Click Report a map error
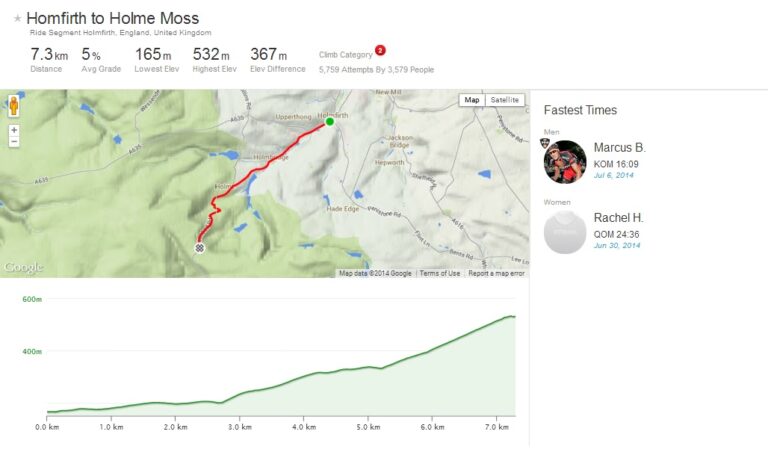The image size is (768, 452). point(496,273)
